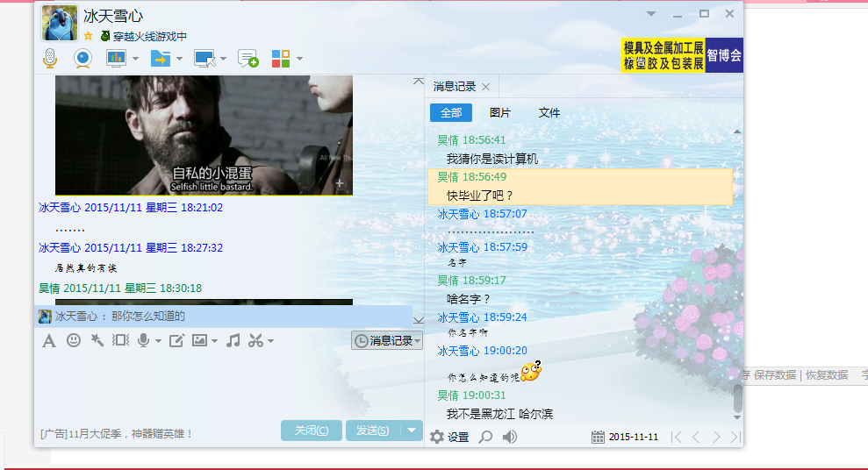The width and height of the screenshot is (868, 470).
Task: Search message history magnifier icon
Action: click(485, 437)
